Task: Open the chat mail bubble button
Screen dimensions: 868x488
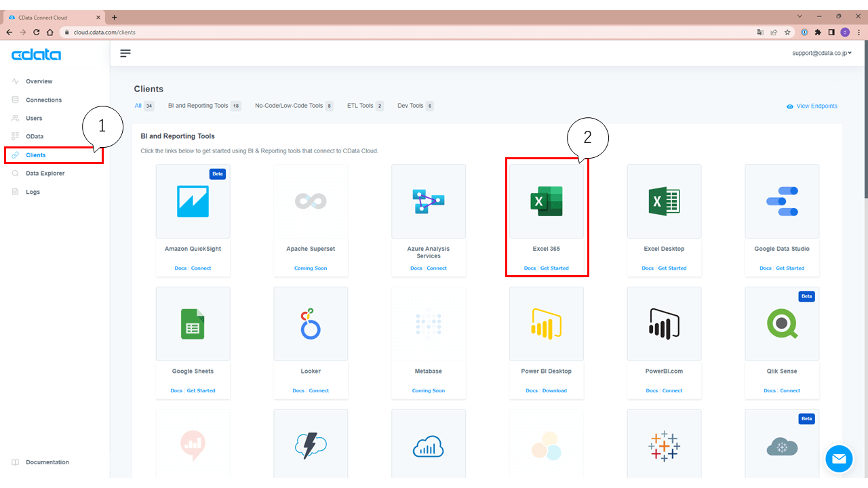Action: tap(839, 459)
